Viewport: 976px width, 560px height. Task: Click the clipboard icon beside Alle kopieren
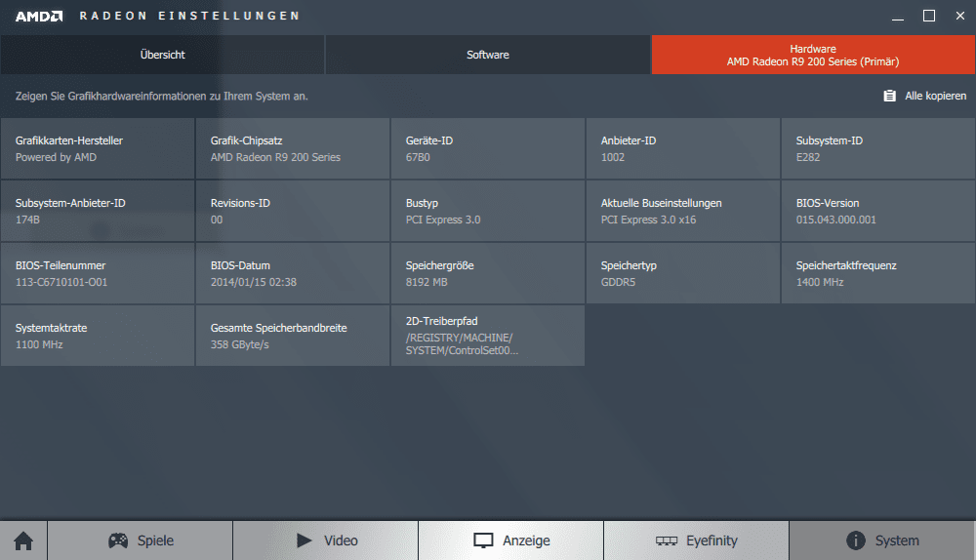coord(889,96)
